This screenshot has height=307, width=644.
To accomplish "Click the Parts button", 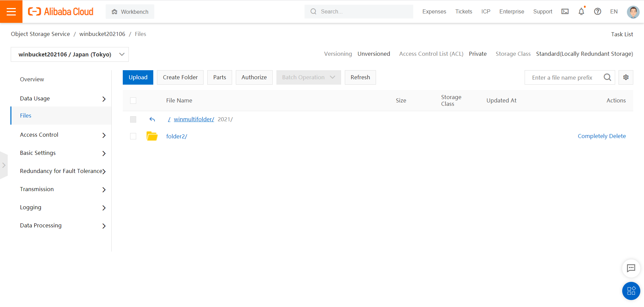I will (220, 77).
